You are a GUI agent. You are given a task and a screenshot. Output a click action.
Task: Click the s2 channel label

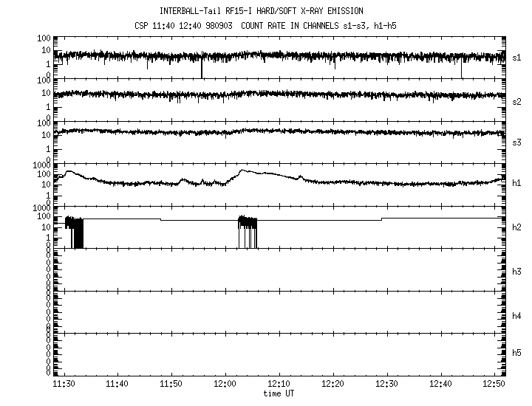(x=517, y=102)
